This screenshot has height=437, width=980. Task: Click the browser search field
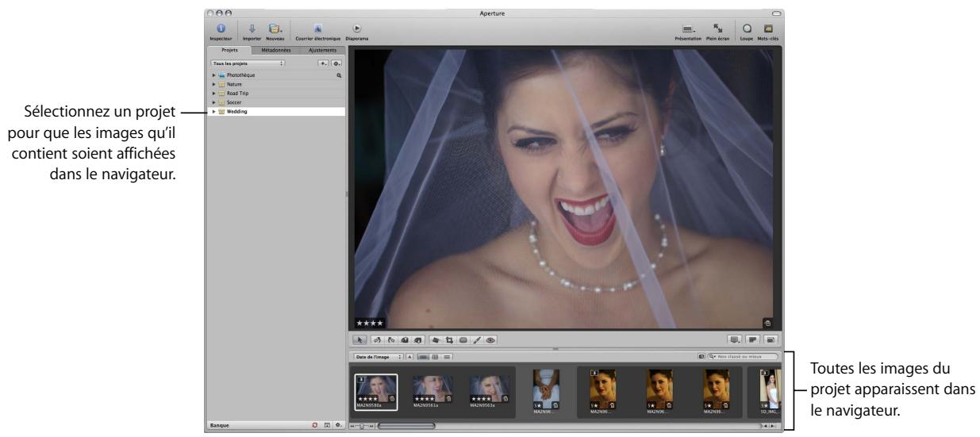[742, 358]
